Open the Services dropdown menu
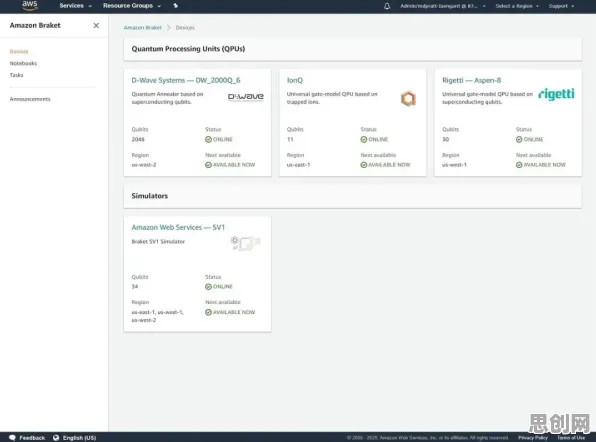 coord(75,6)
